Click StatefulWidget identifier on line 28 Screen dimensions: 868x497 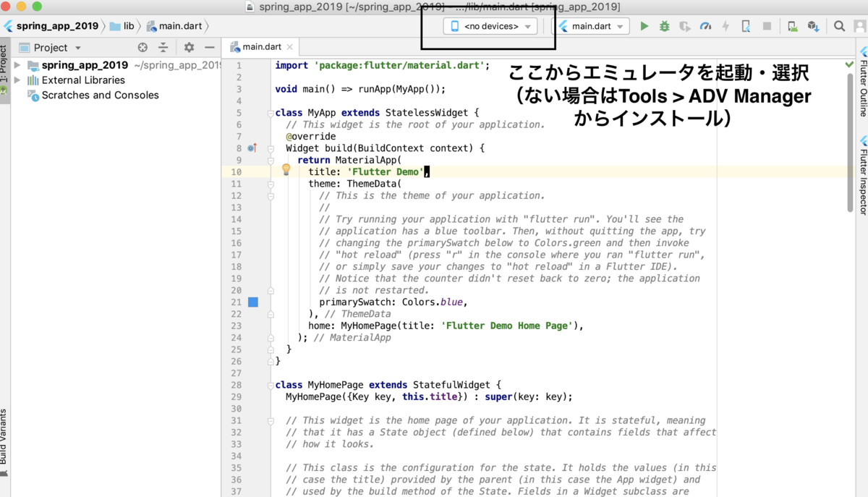tap(451, 385)
